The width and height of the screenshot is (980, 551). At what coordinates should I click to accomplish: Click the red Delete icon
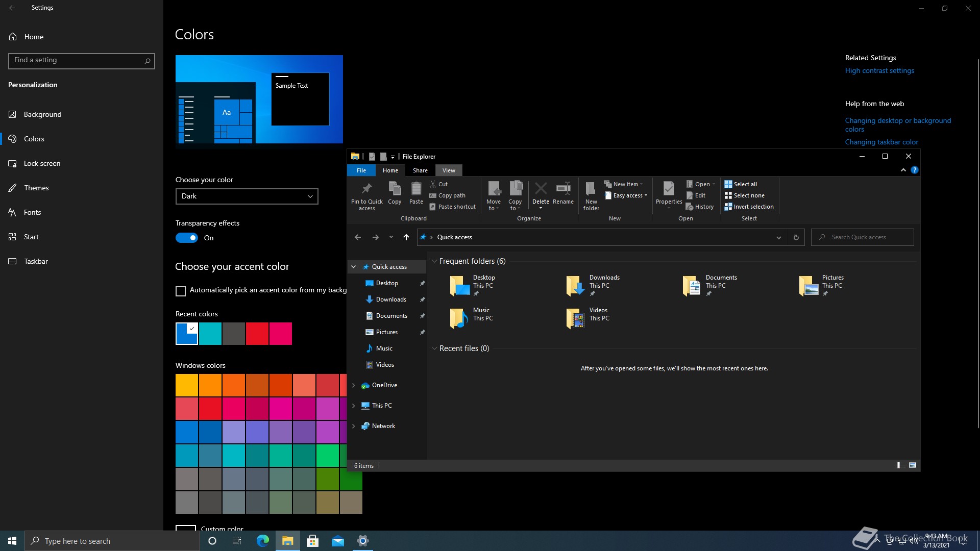(541, 188)
